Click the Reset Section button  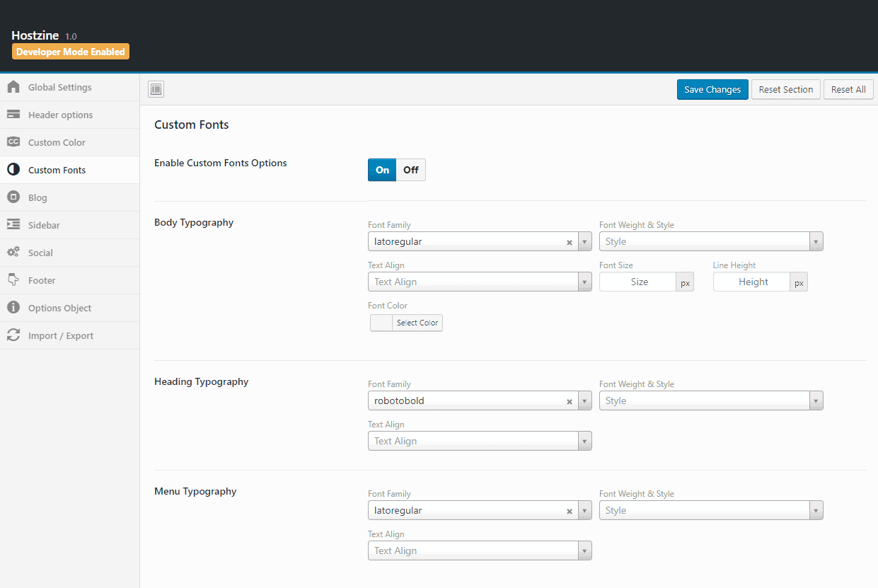tap(785, 90)
